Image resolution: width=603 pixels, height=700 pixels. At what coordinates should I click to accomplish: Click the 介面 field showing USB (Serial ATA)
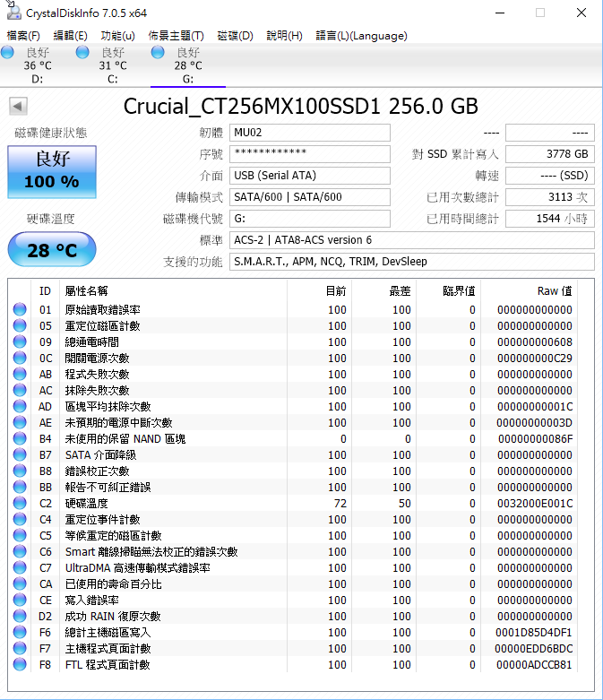pos(310,176)
